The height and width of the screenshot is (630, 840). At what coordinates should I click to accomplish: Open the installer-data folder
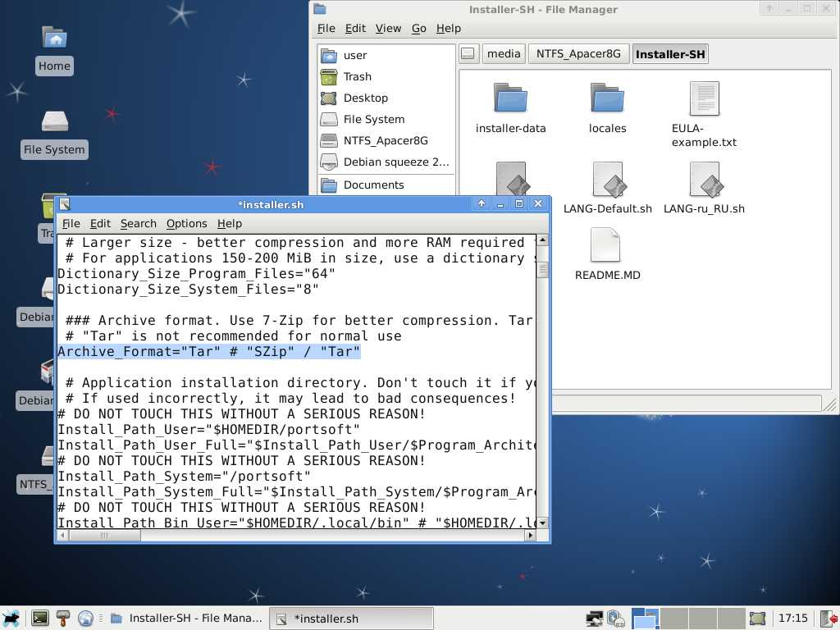click(x=510, y=98)
